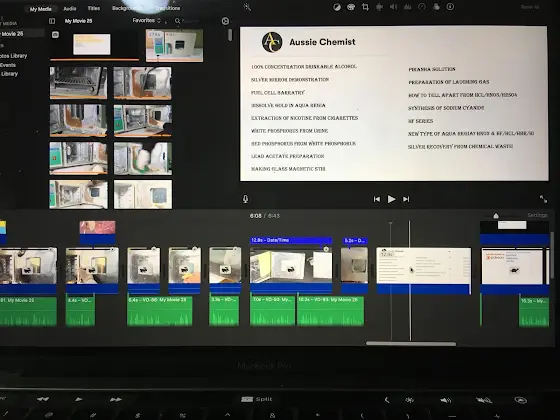Image resolution: width=560 pixels, height=420 pixels.
Task: Expand the Touch Bar control strip chevron
Action: point(387,400)
